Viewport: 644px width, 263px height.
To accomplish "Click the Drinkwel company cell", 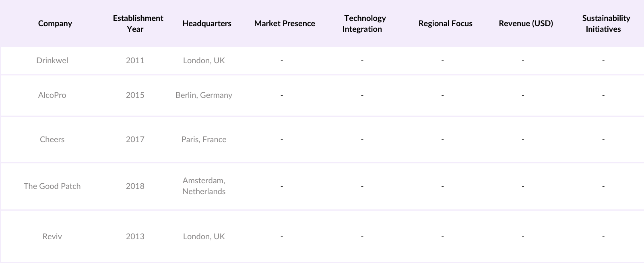I will point(52,60).
